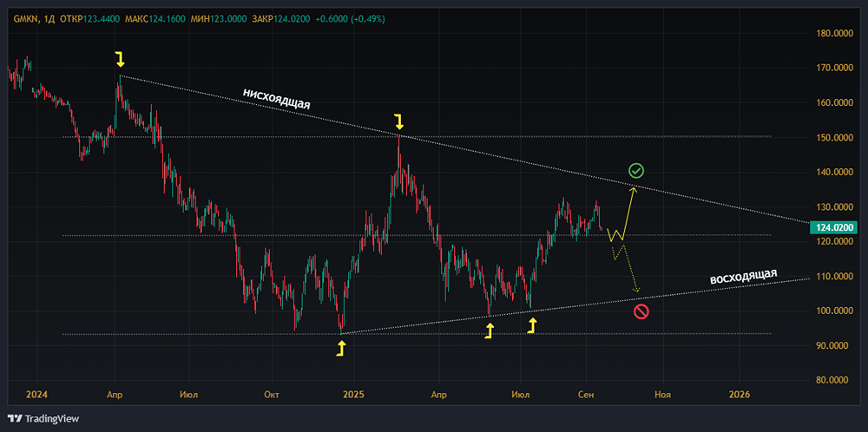This screenshot has width=868, height=432.
Task: Click the green checkmark circle icon
Action: tap(636, 171)
